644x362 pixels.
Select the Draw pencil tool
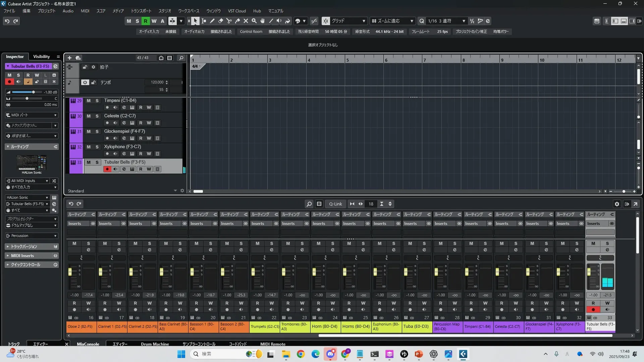point(212,21)
